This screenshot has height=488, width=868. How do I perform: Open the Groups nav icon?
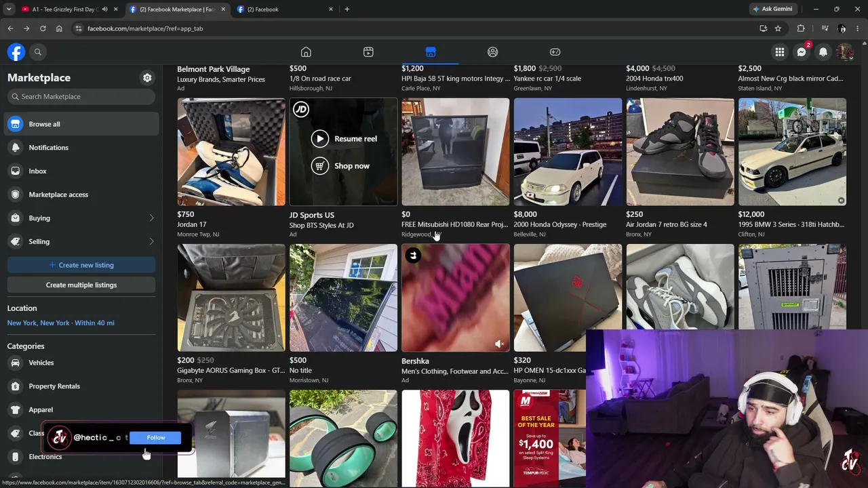tap(493, 52)
